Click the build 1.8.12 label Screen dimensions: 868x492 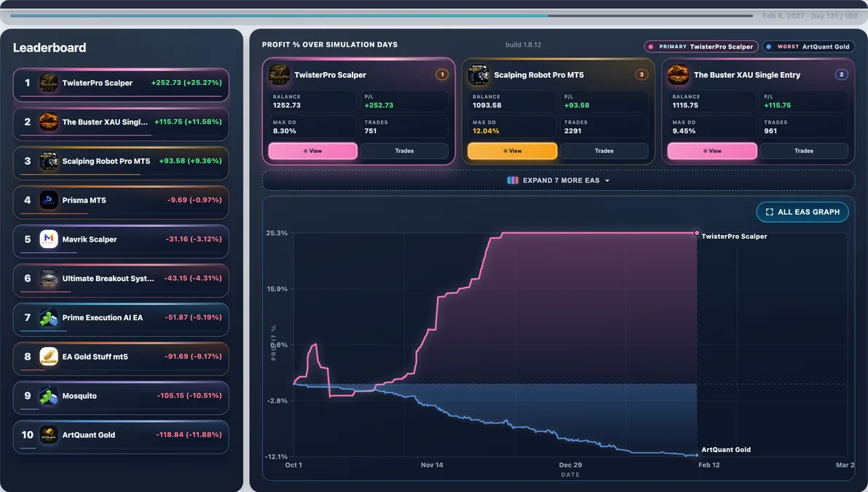pyautogui.click(x=523, y=45)
